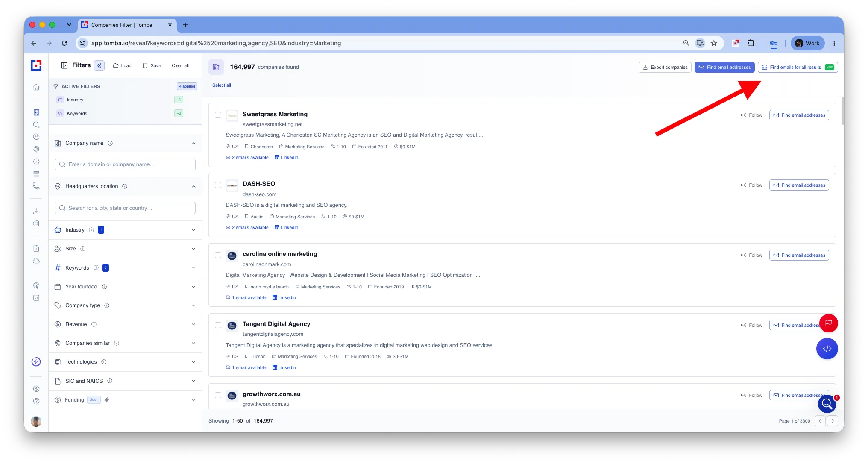The image size is (868, 464).
Task: Open the Chrome three-dot menu
Action: click(834, 43)
